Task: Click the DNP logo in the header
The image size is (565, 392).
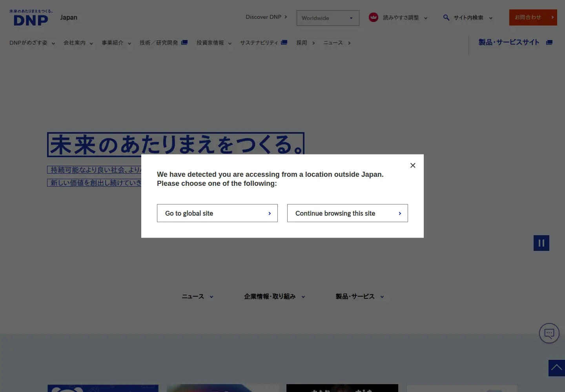Action: pyautogui.click(x=31, y=18)
